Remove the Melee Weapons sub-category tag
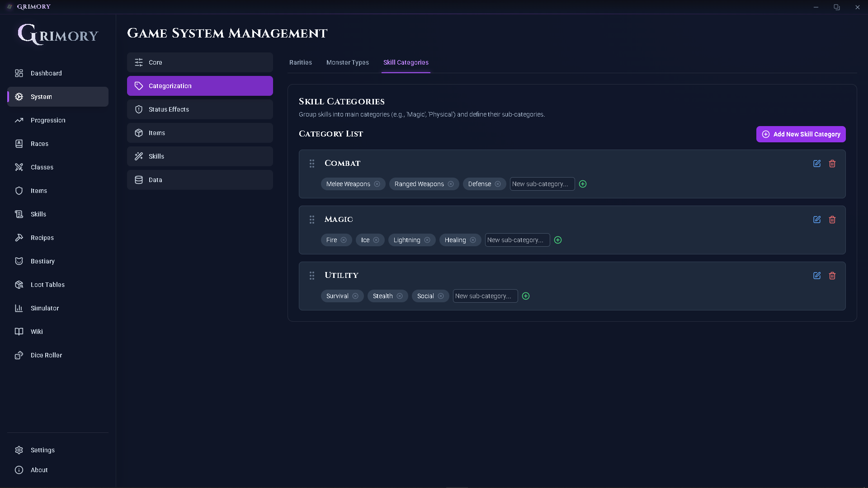The height and width of the screenshot is (488, 868). 377,184
